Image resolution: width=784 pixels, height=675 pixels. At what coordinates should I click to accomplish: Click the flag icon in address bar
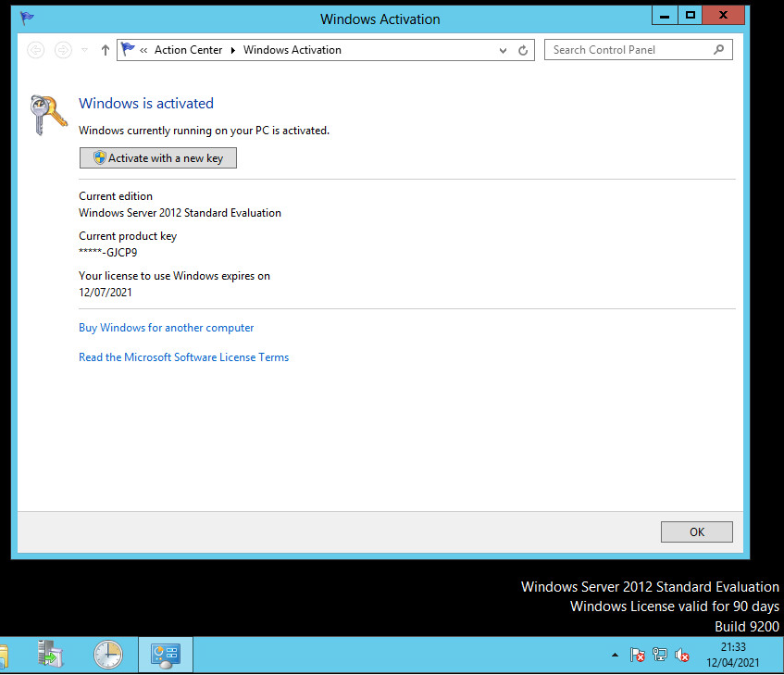(x=128, y=49)
